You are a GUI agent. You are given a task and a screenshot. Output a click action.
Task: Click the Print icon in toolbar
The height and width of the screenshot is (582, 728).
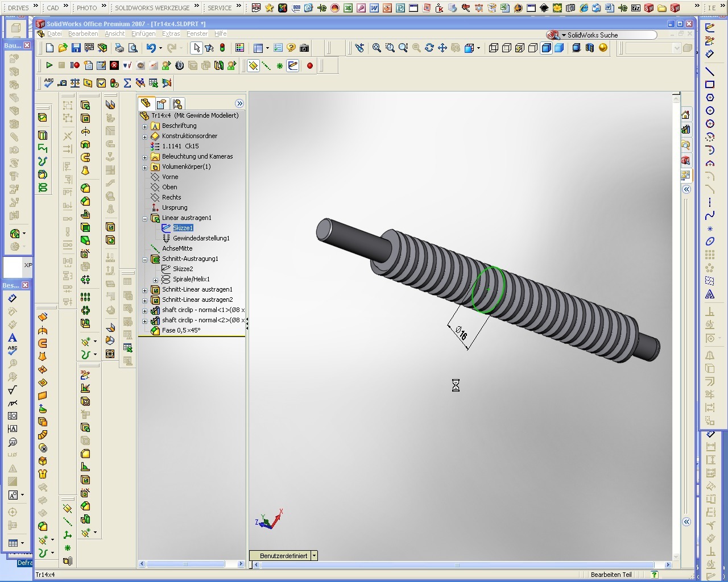pyautogui.click(x=119, y=48)
